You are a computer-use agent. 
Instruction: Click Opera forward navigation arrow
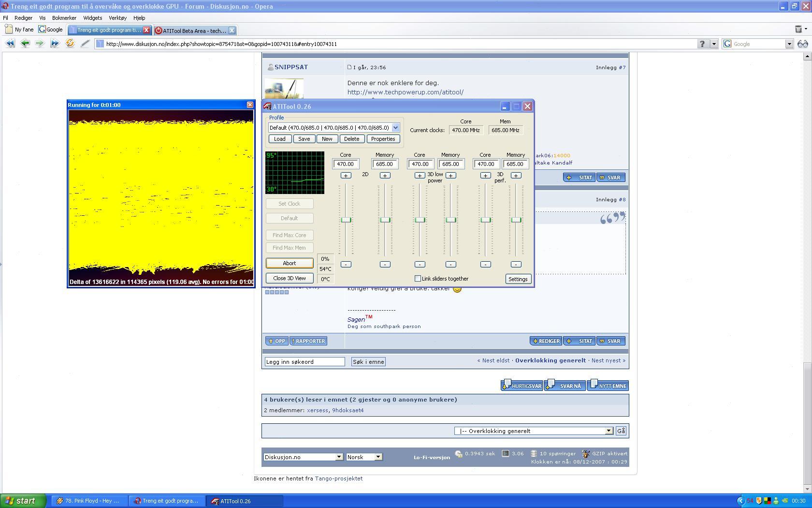(40, 44)
